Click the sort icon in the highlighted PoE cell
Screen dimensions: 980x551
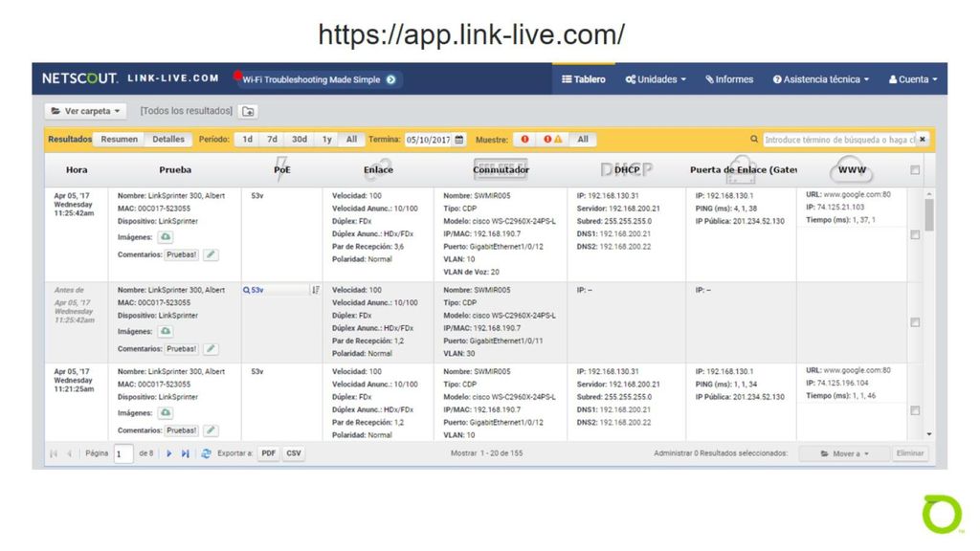pyautogui.click(x=316, y=290)
